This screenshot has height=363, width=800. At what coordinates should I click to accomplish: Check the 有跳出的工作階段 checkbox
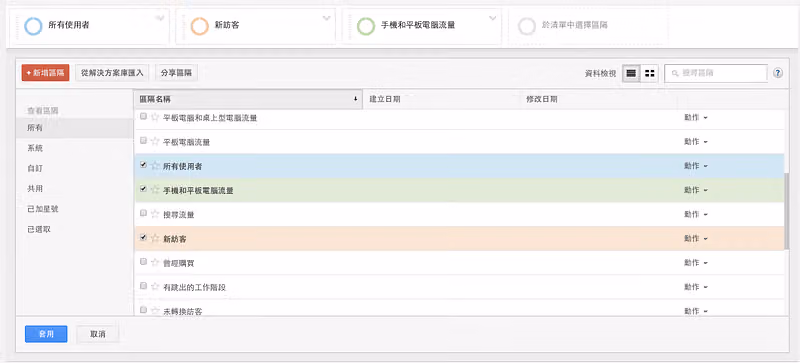tap(143, 286)
